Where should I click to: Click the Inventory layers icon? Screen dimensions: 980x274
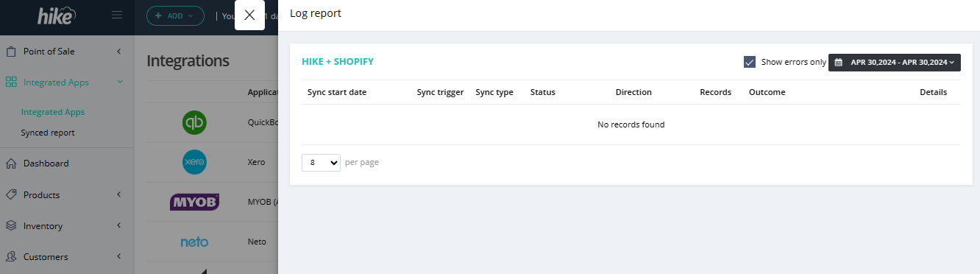[x=11, y=226]
